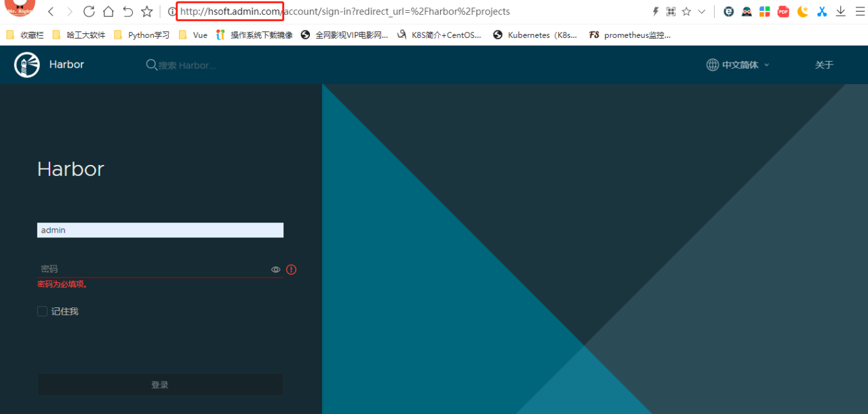
Task: Go back with the browser back arrow
Action: click(x=51, y=12)
